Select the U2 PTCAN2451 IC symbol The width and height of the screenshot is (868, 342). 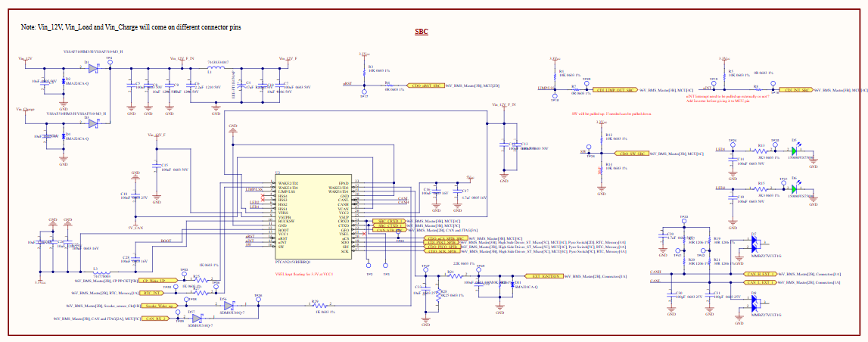pos(313,217)
